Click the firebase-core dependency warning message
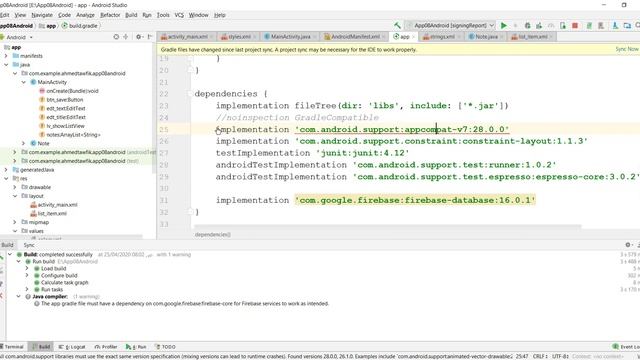The height and width of the screenshot is (360, 640). (x=181, y=304)
